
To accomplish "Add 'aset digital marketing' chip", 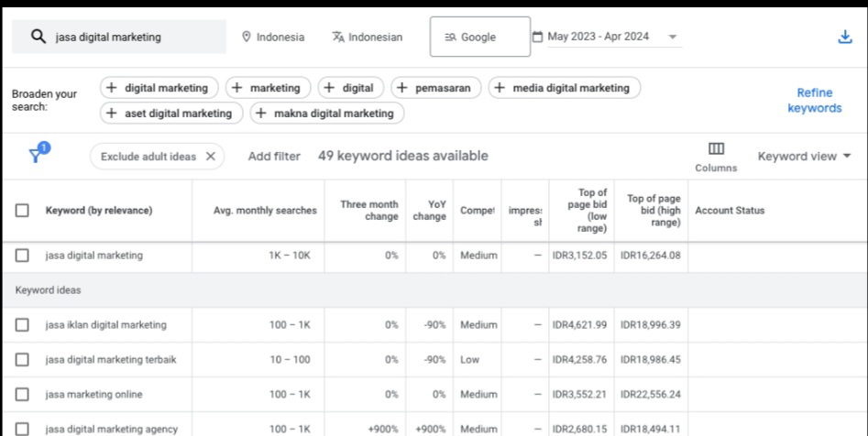I will [171, 114].
